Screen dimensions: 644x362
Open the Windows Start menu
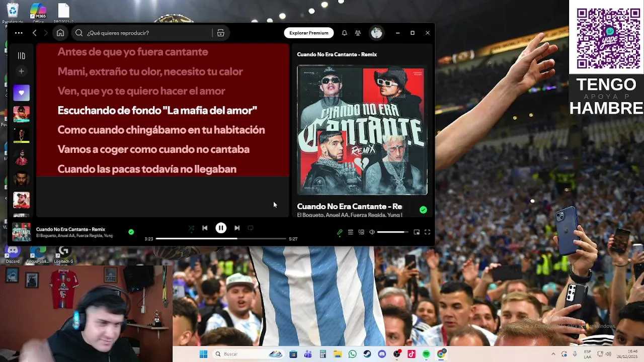[203, 354]
